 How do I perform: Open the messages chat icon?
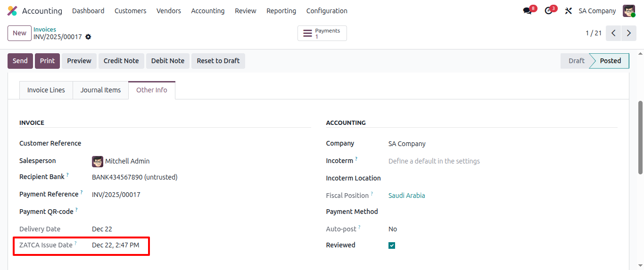[x=528, y=11]
